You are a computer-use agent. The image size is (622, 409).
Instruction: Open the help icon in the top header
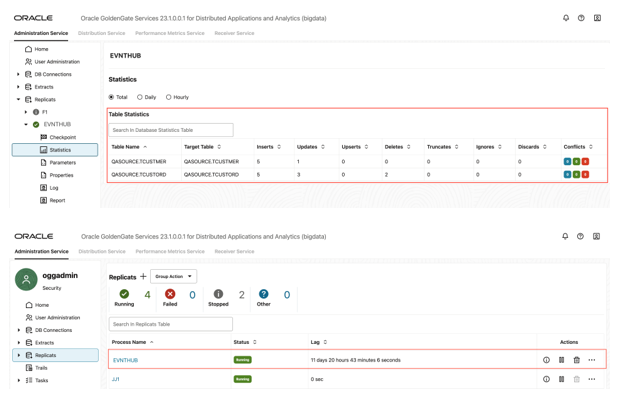[x=581, y=18]
